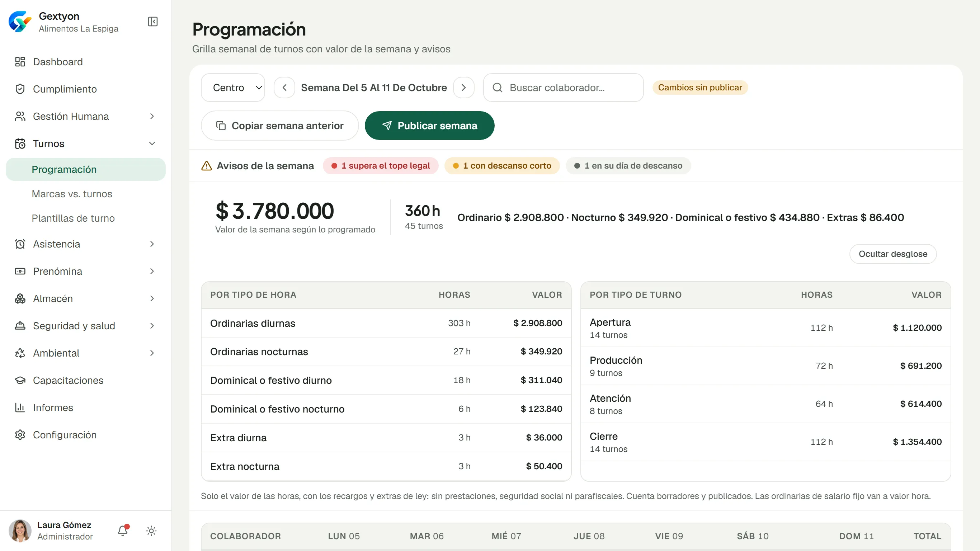Expand the Almacén submenu chevron
Viewport: 980px width, 551px height.
tap(152, 299)
